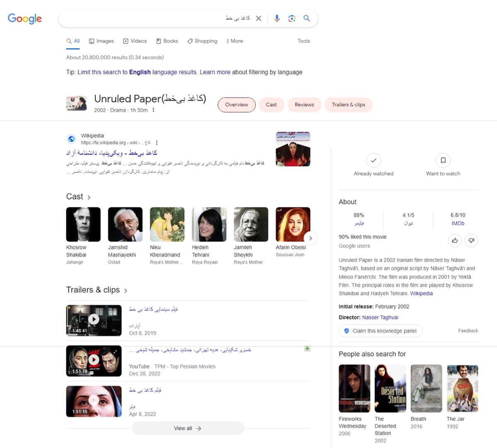Viewport: 497px width, 448px height.
Task: Expand the Trailers & clips section chevron
Action: pos(125,291)
